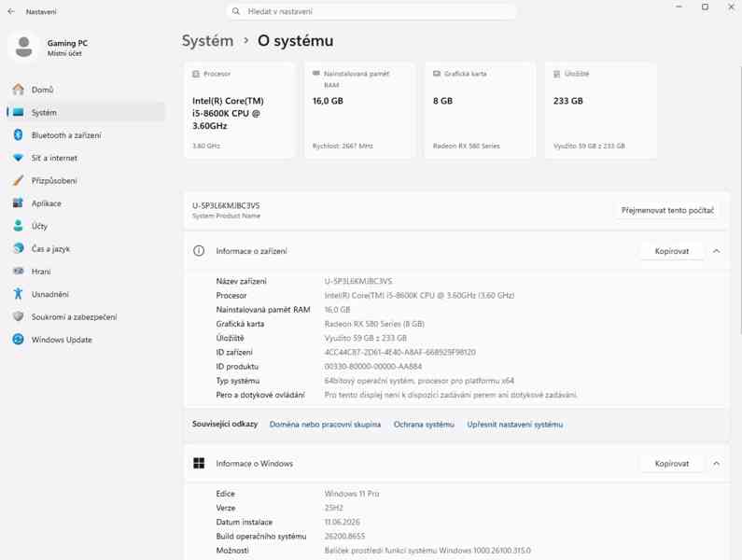Click the Systém monitor icon
The width and height of the screenshot is (742, 560).
coord(18,112)
